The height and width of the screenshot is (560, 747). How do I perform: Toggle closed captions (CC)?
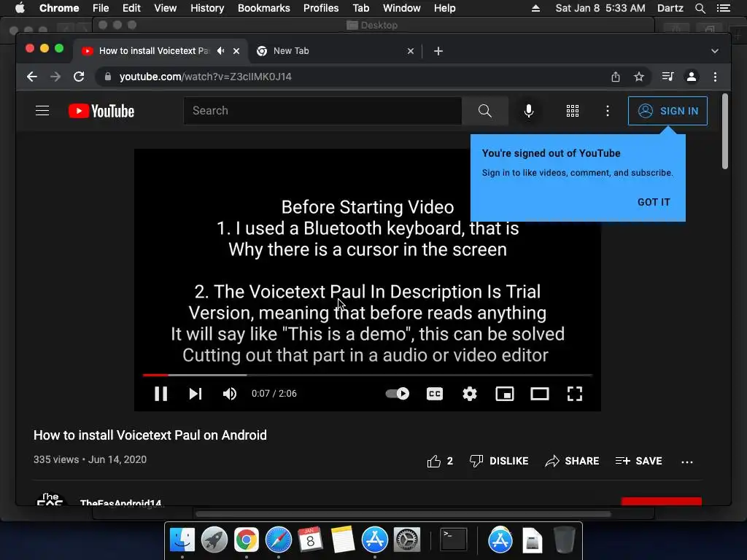tap(435, 394)
